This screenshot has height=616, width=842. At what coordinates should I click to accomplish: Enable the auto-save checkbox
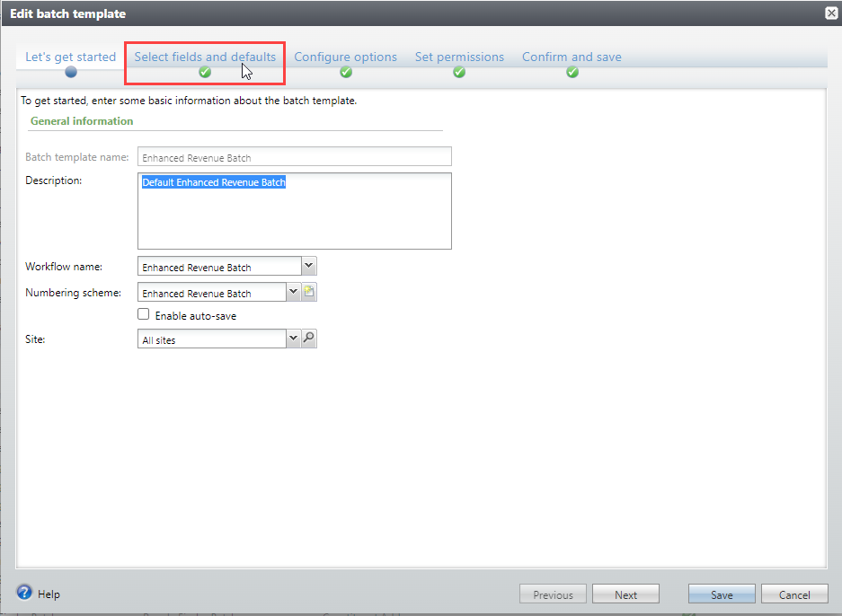(x=143, y=315)
